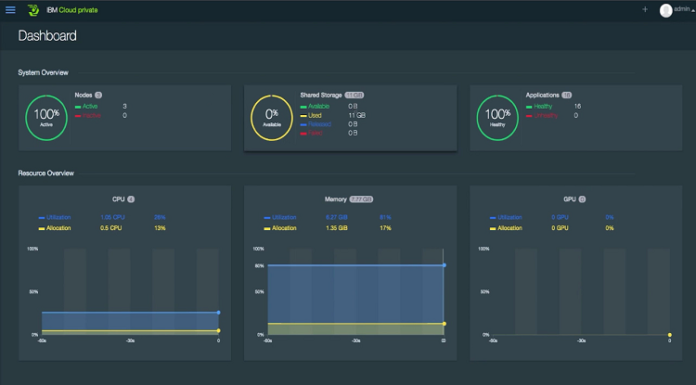
Task: Click the green Available storage legend
Action: pyautogui.click(x=315, y=107)
